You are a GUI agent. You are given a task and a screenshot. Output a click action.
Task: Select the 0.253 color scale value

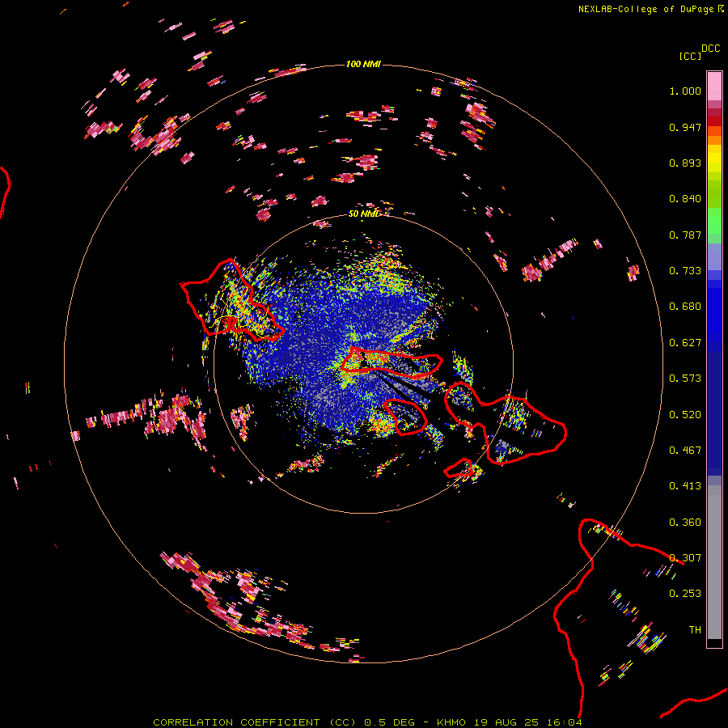[685, 594]
